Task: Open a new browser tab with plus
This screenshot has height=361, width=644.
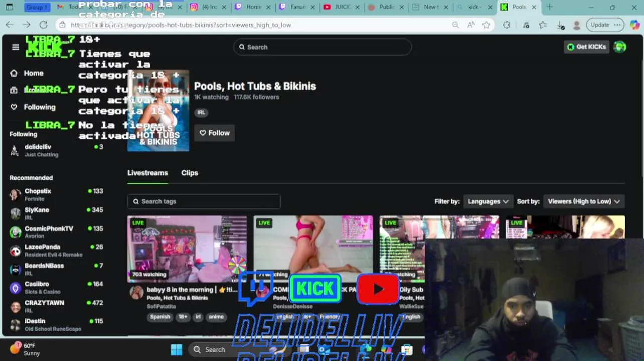Action: (550, 7)
